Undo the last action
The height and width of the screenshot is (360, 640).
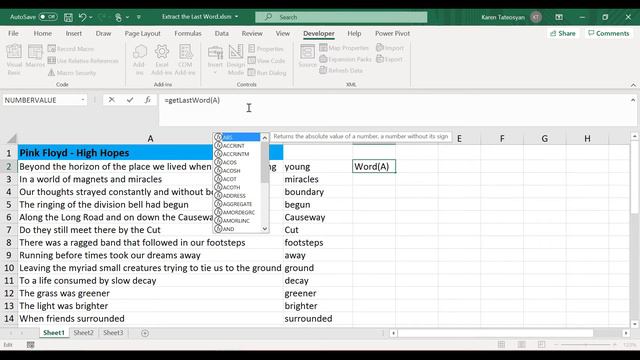tap(82, 17)
